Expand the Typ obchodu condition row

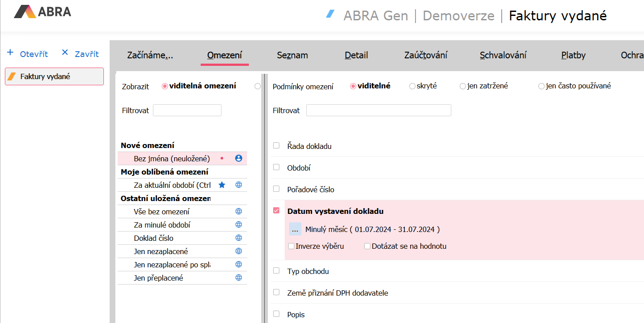[x=308, y=271]
